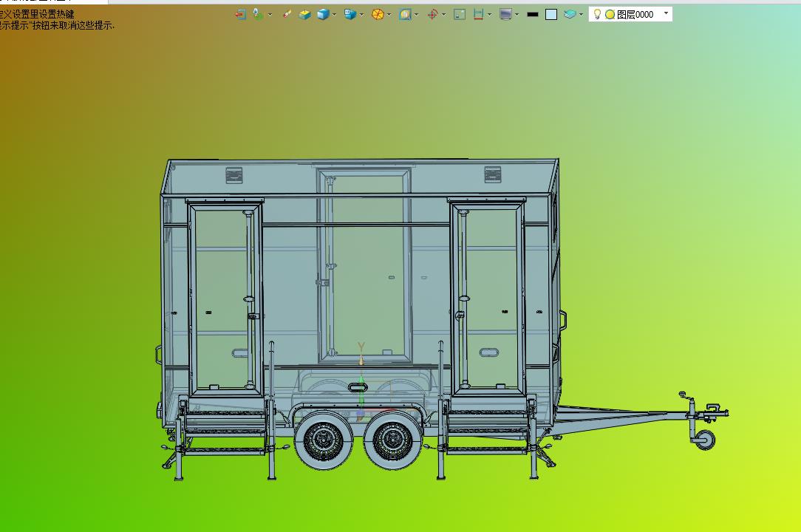Click the yellow layer color circle
Image resolution: width=801 pixels, height=532 pixels.
tap(610, 15)
